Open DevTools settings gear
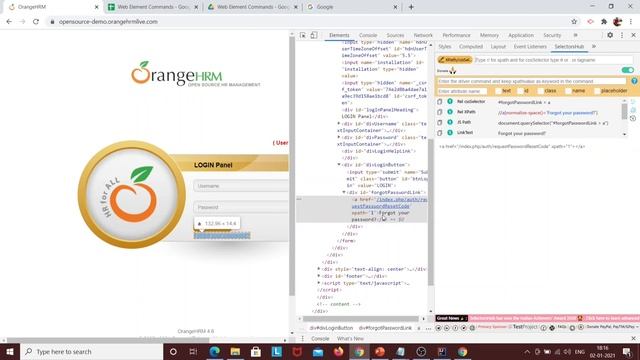 click(x=610, y=35)
